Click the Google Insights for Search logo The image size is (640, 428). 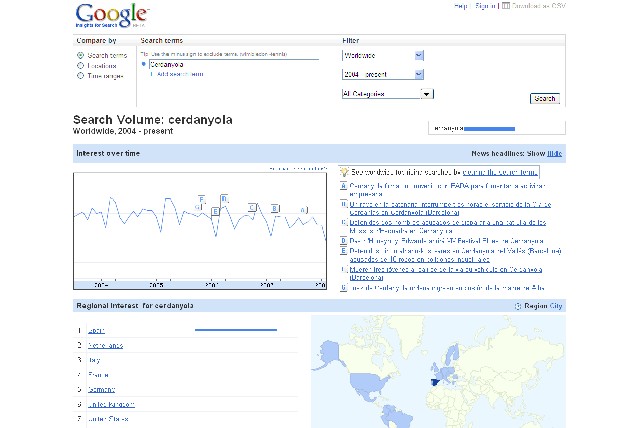pos(112,16)
